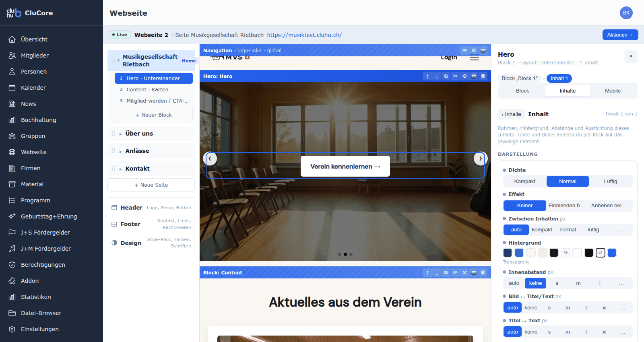Open the Hero block settings gear
644x342 pixels.
click(x=464, y=76)
